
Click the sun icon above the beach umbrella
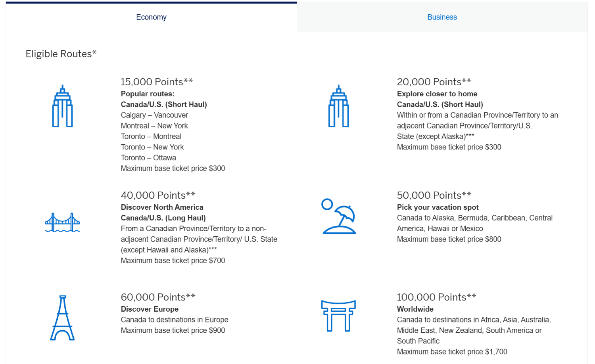click(327, 205)
